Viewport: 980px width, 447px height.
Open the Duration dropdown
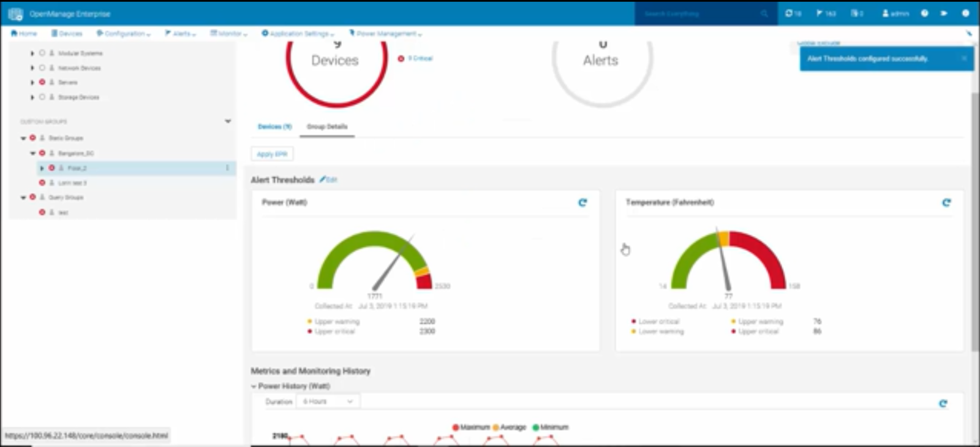click(x=328, y=402)
